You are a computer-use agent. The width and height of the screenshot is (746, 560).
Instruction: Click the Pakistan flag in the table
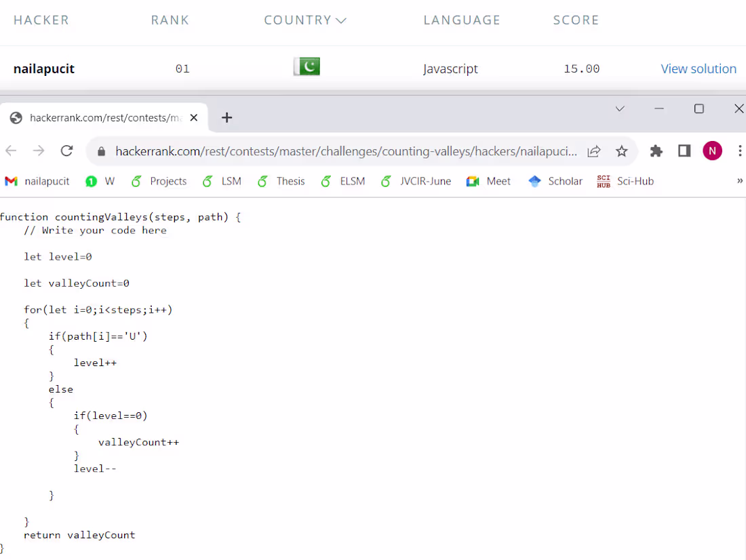307,66
